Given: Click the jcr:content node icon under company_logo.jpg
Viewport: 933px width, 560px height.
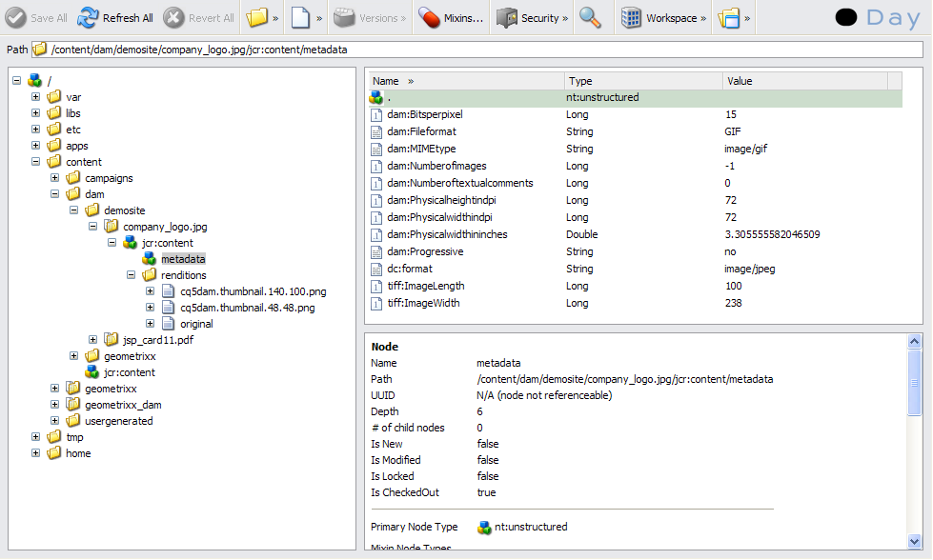Looking at the screenshot, I should pos(130,243).
